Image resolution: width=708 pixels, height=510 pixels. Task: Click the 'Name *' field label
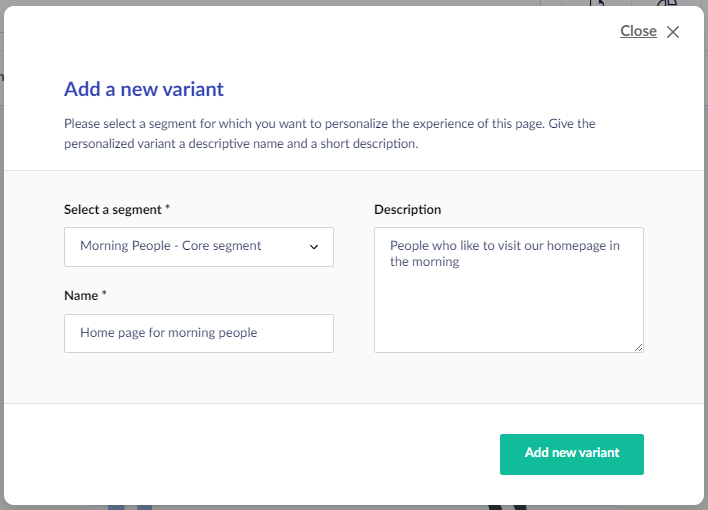click(85, 296)
